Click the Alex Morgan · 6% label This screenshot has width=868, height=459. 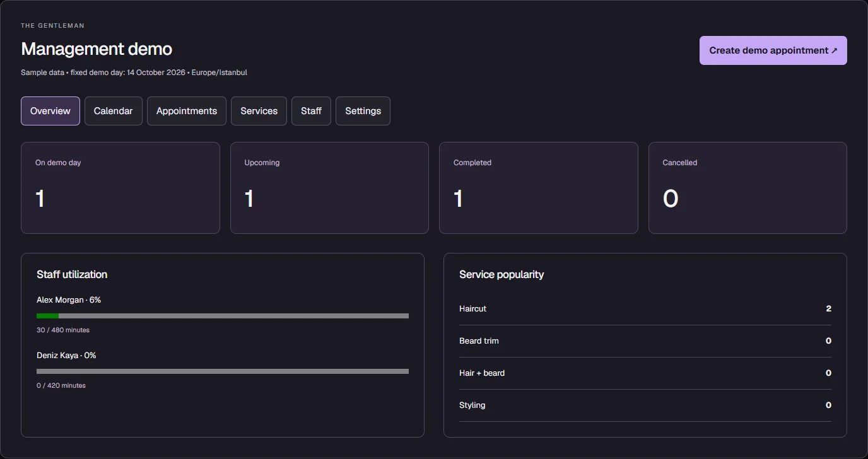click(x=69, y=300)
